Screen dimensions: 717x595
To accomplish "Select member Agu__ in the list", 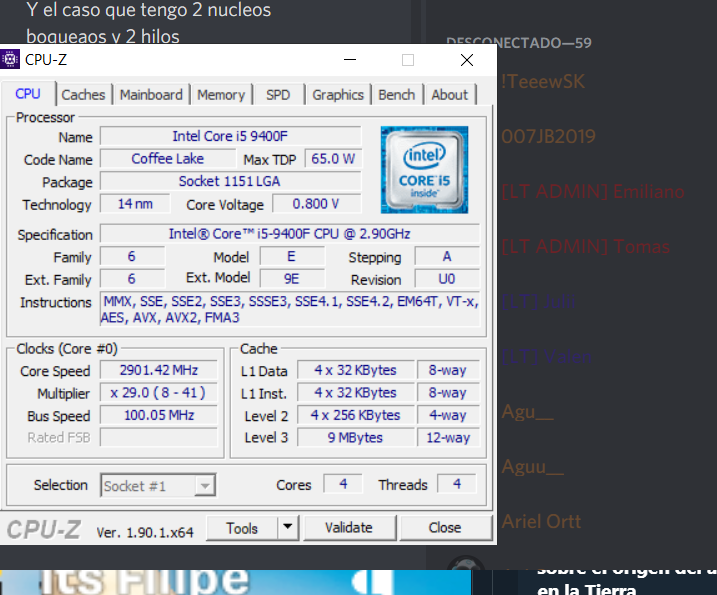I will [528, 412].
